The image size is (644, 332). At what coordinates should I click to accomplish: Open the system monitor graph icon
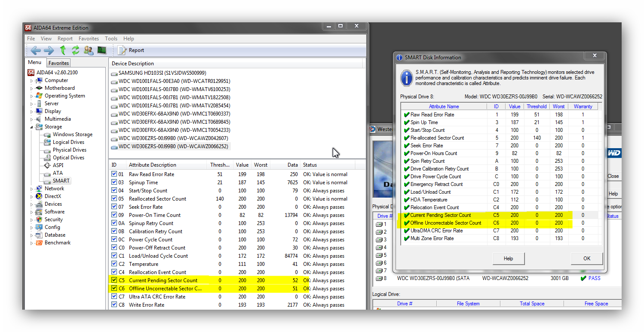[x=102, y=50]
